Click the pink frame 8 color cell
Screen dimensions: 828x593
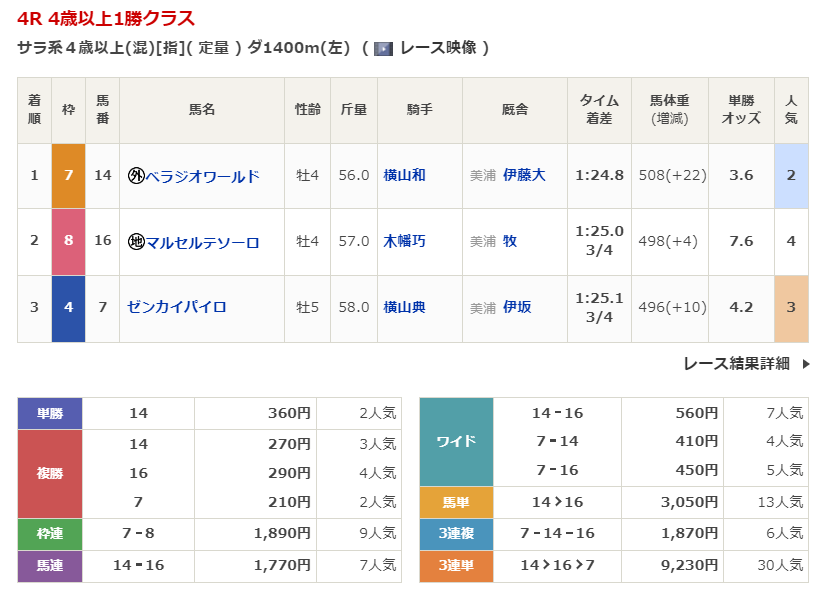point(68,242)
